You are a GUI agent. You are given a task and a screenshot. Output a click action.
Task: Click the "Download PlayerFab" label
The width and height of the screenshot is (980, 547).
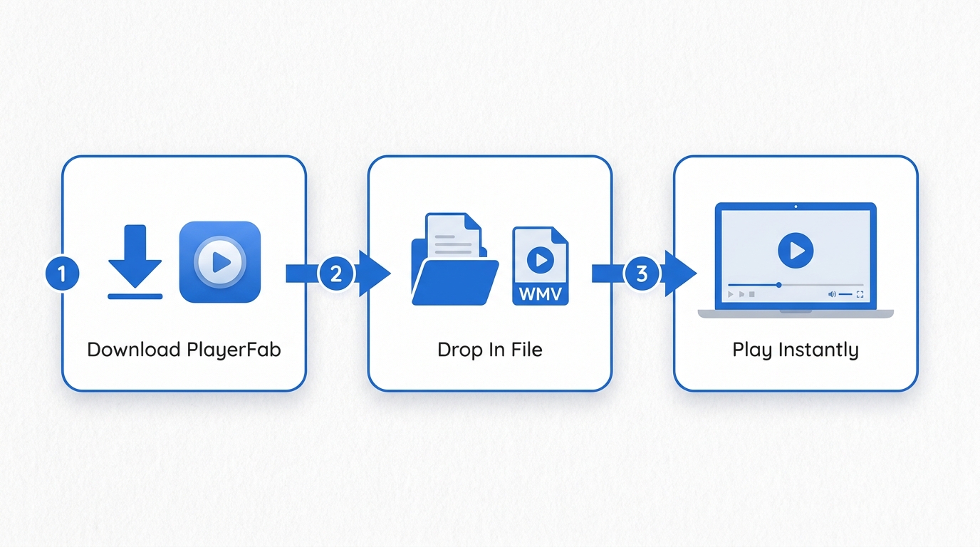[184, 350]
